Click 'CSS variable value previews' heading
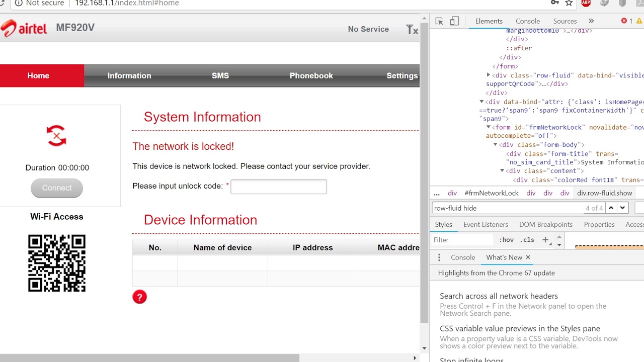 click(x=520, y=329)
